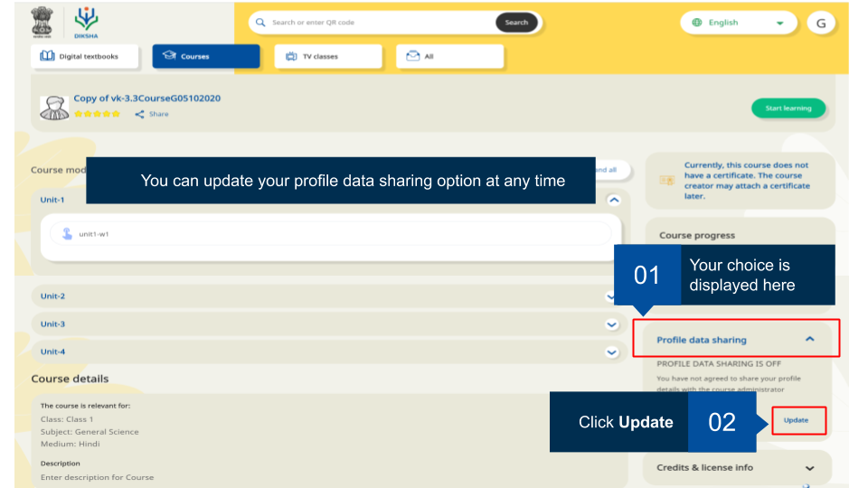Expand the Unit-3 section
This screenshot has height=488, width=868.
pos(612,324)
